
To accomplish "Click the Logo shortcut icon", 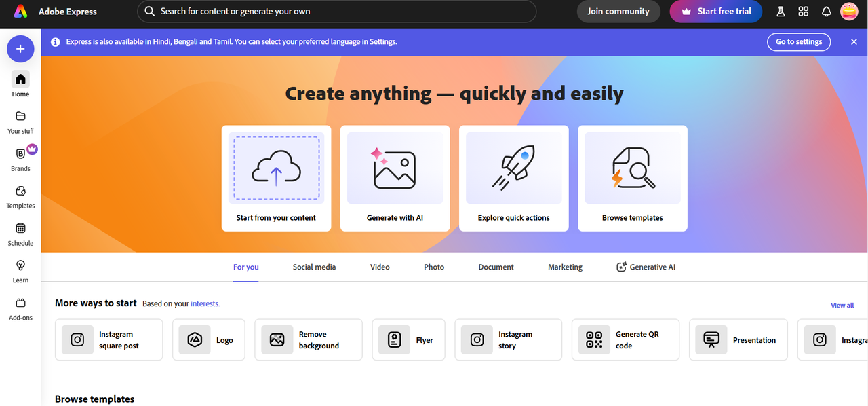I will 195,339.
